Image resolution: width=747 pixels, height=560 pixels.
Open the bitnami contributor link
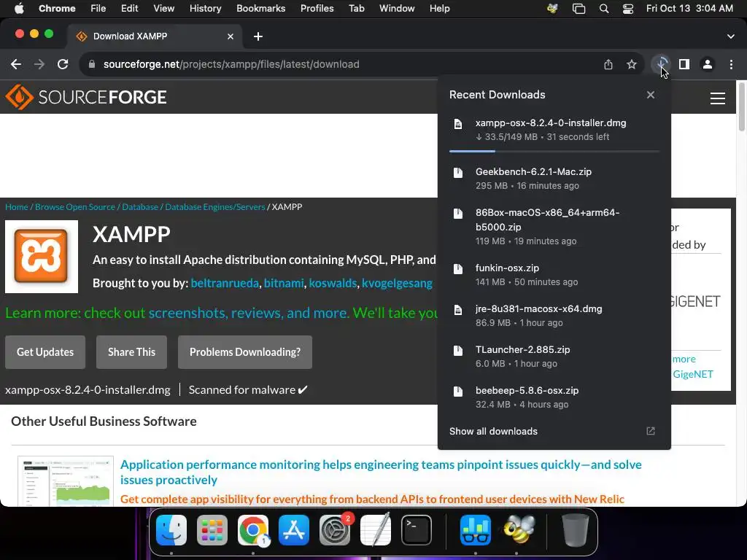(284, 284)
